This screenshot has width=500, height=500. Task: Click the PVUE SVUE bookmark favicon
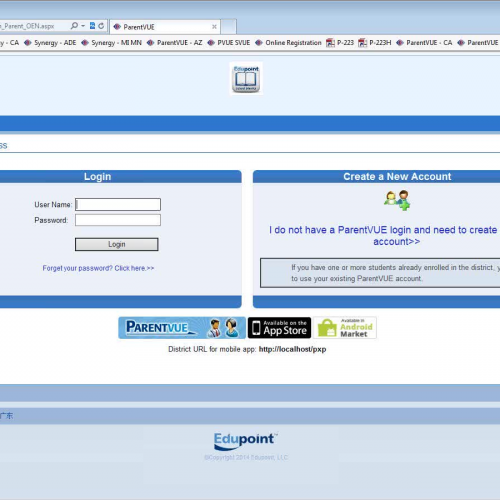click(x=211, y=43)
